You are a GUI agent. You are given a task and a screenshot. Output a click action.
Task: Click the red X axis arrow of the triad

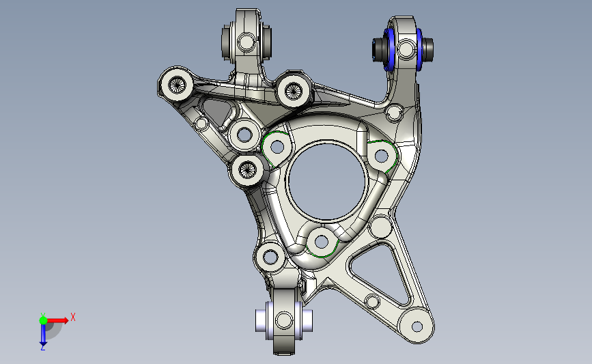point(57,320)
